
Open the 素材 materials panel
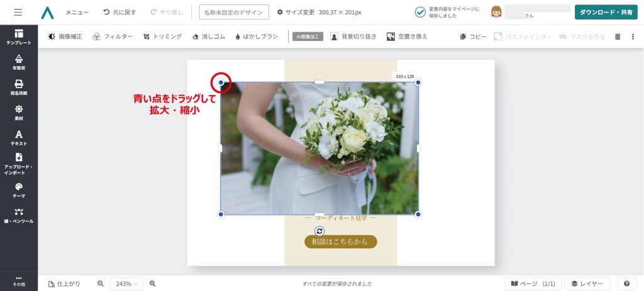(19, 113)
